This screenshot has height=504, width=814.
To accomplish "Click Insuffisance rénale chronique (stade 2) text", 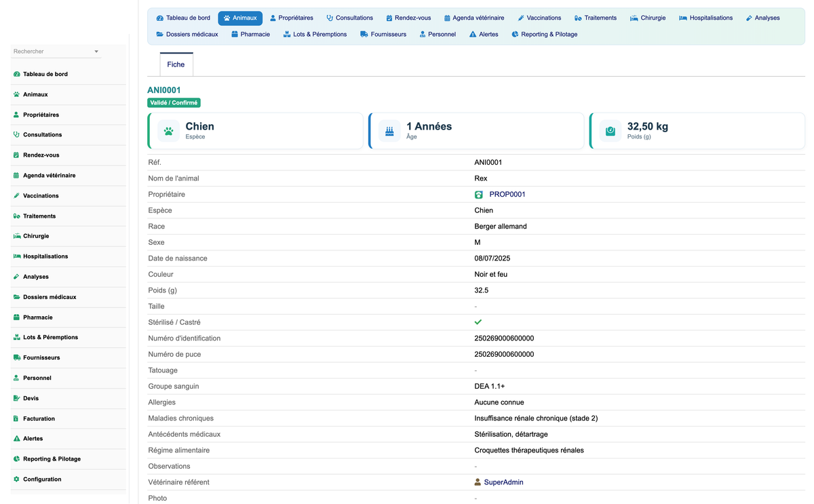I will (536, 419).
